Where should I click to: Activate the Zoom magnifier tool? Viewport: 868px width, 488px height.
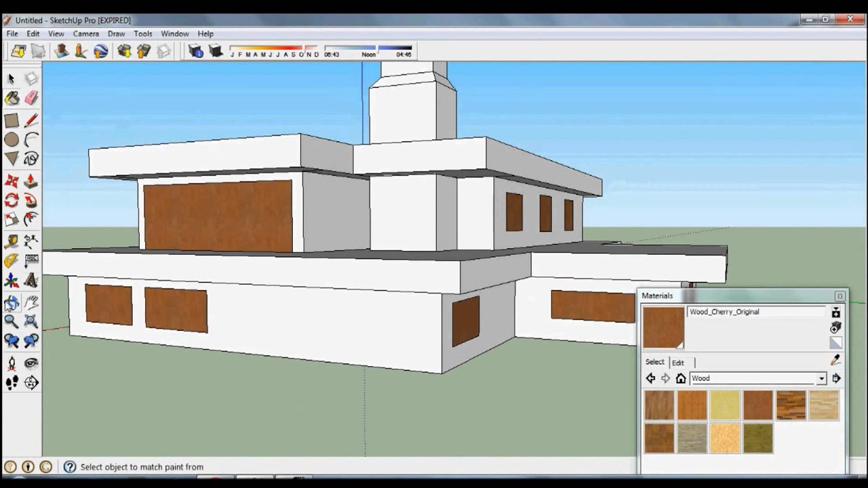pyautogui.click(x=12, y=322)
